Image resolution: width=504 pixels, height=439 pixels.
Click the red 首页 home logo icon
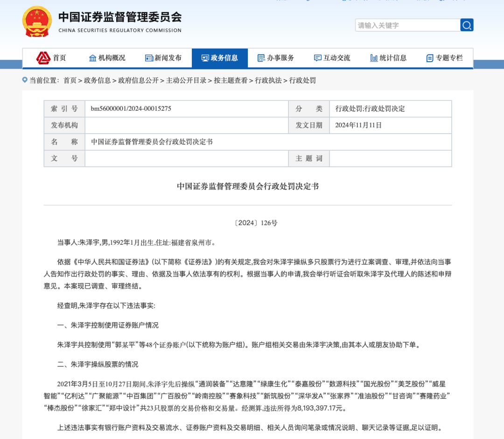click(x=43, y=58)
